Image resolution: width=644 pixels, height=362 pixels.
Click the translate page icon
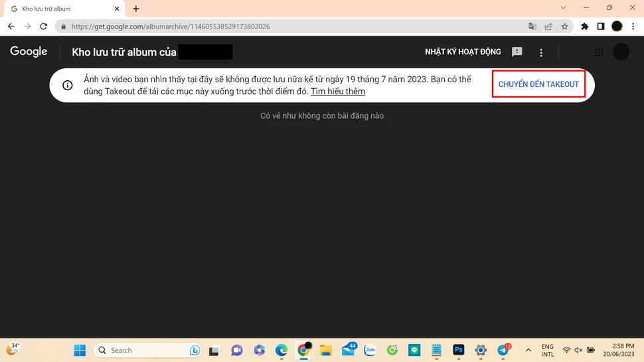(x=532, y=27)
